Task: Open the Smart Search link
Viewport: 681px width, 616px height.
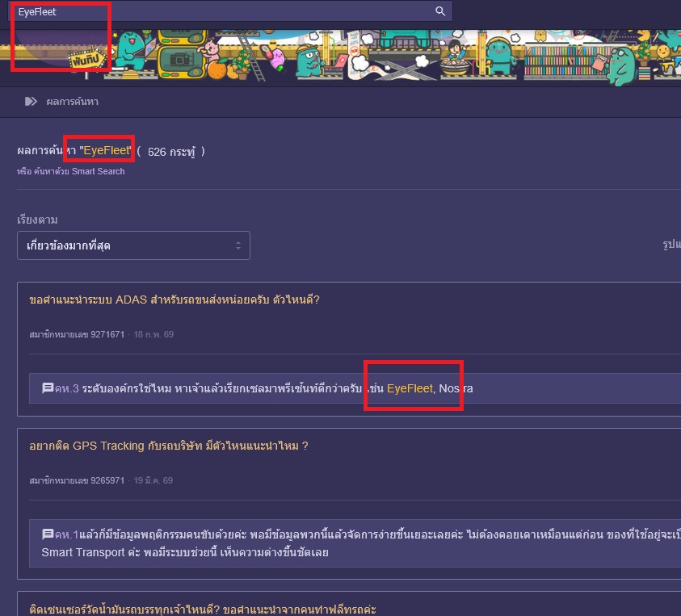Action: [x=71, y=171]
